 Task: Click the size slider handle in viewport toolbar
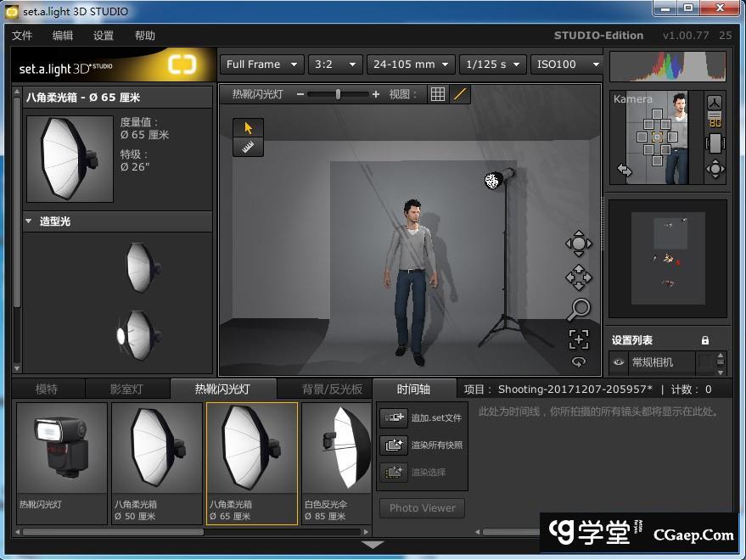(x=338, y=94)
